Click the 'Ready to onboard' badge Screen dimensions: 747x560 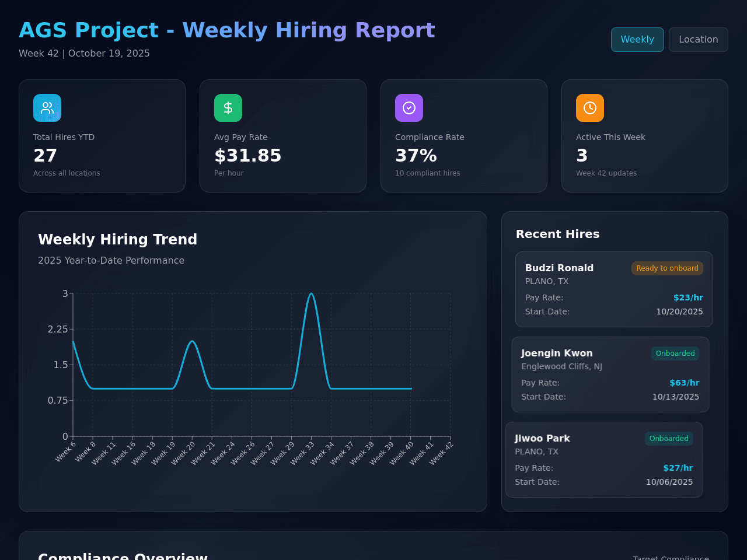[x=667, y=268]
